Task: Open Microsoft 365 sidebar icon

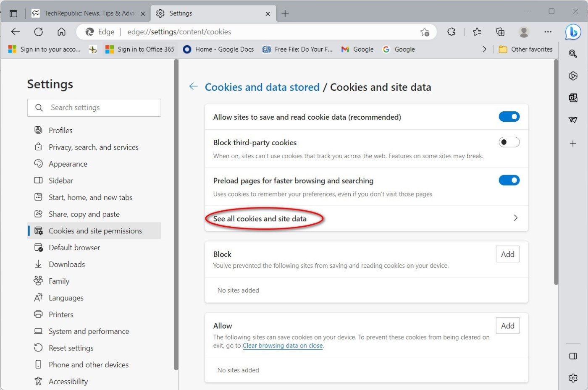Action: [573, 76]
